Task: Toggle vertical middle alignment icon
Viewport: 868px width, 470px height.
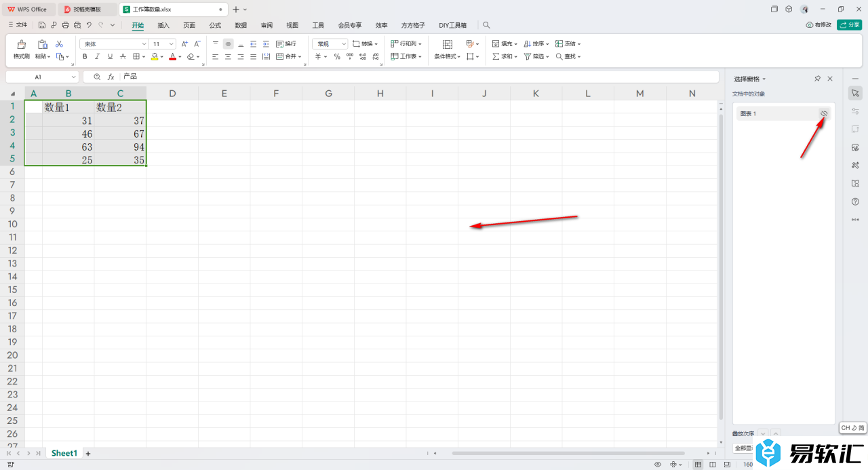Action: (228, 43)
